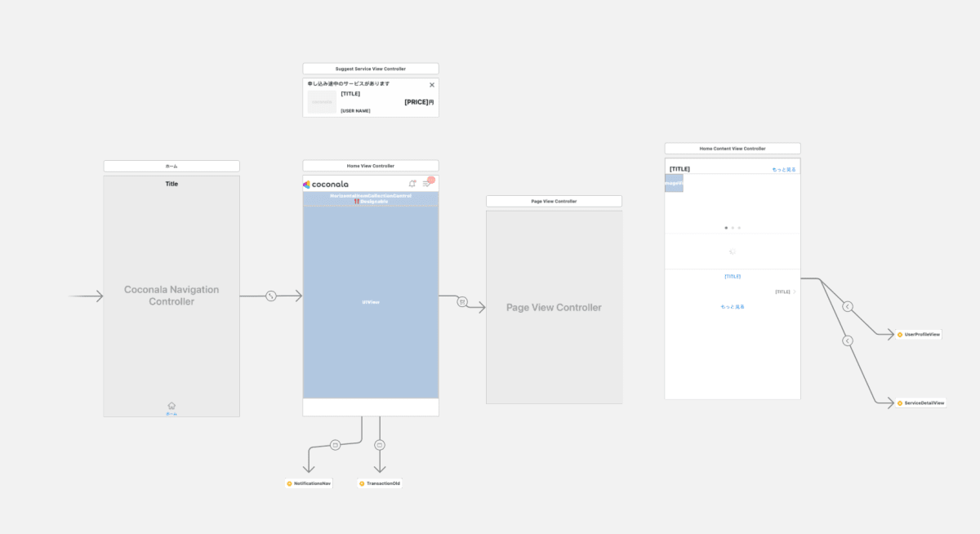
Task: Select the message list icon with red badge
Action: point(428,183)
